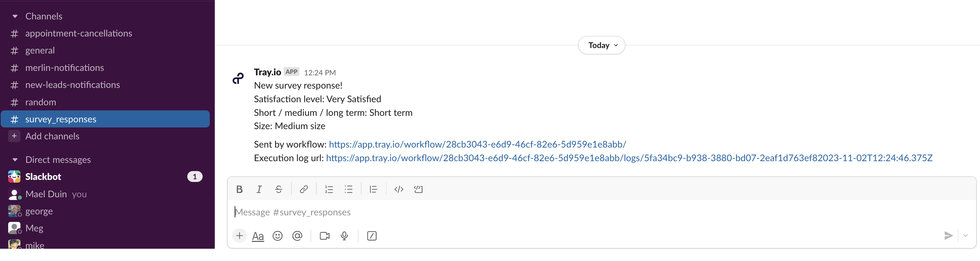Apply blockquote formatting
980x261 pixels.
click(x=373, y=189)
